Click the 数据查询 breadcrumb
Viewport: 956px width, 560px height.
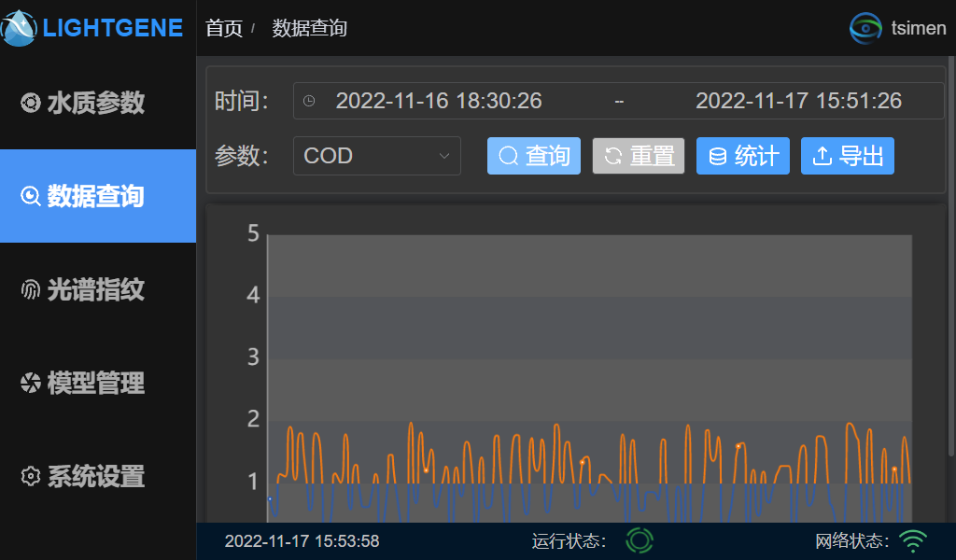click(x=309, y=28)
